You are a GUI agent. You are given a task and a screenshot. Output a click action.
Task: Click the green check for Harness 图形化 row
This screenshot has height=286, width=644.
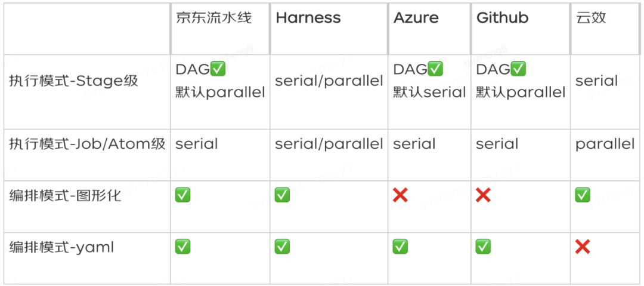pyautogui.click(x=282, y=195)
